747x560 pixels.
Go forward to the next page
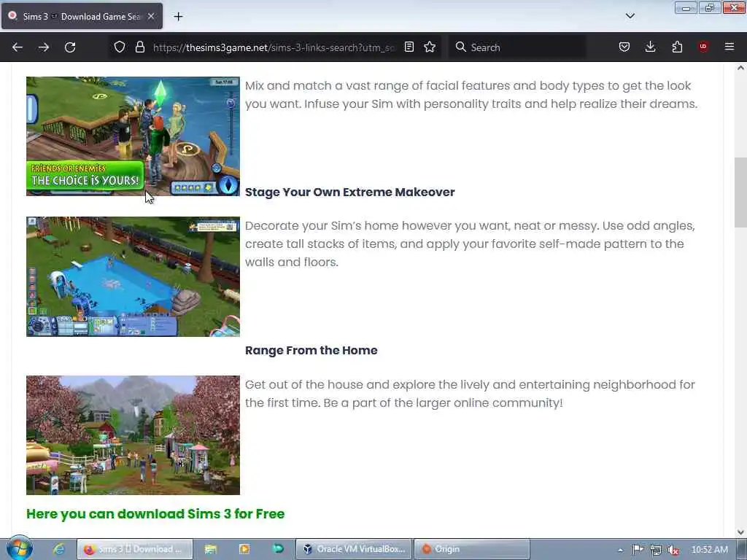click(x=44, y=47)
